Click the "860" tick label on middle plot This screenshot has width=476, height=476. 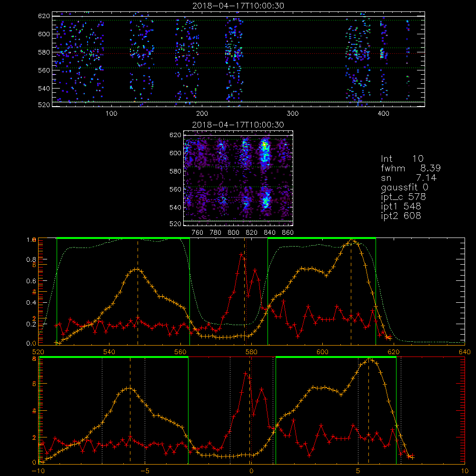point(288,233)
